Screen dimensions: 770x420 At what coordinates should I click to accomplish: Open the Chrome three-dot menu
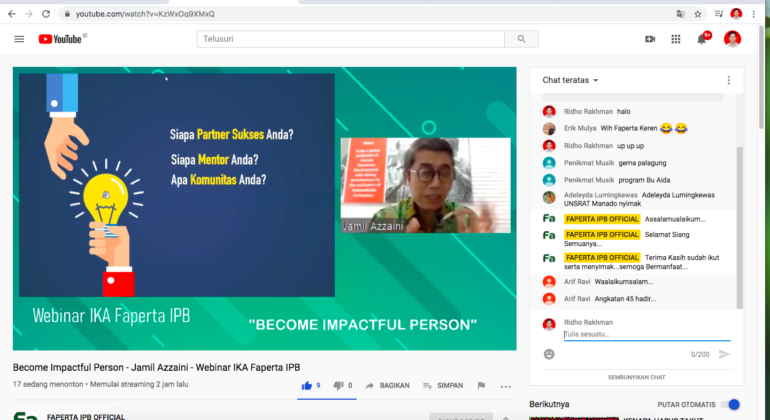click(754, 14)
